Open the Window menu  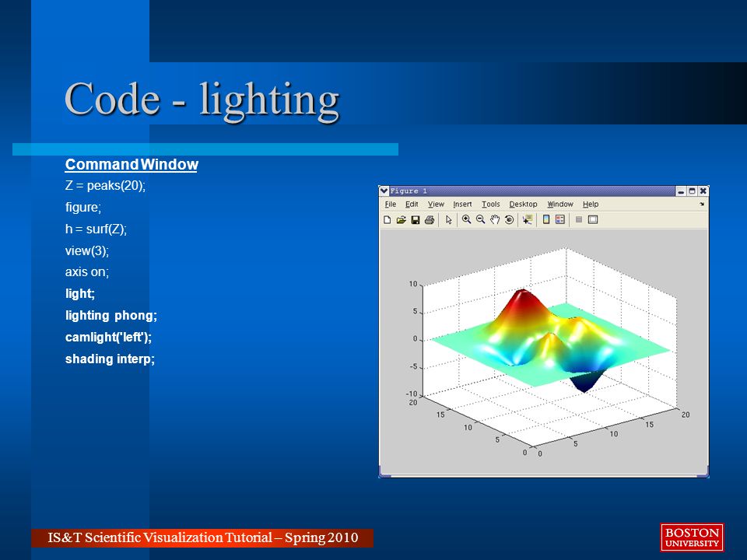560,205
